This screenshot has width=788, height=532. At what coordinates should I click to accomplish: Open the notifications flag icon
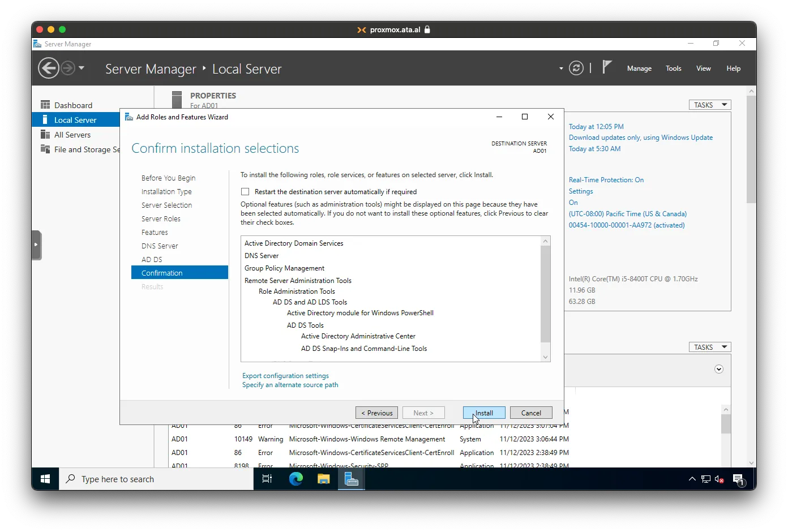pos(606,67)
